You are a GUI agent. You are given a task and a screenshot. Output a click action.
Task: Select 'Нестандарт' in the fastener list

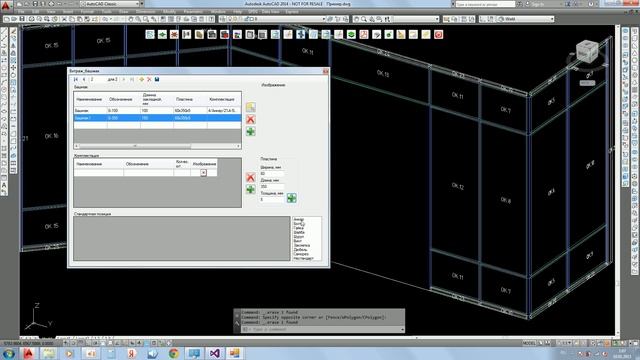pos(303,258)
